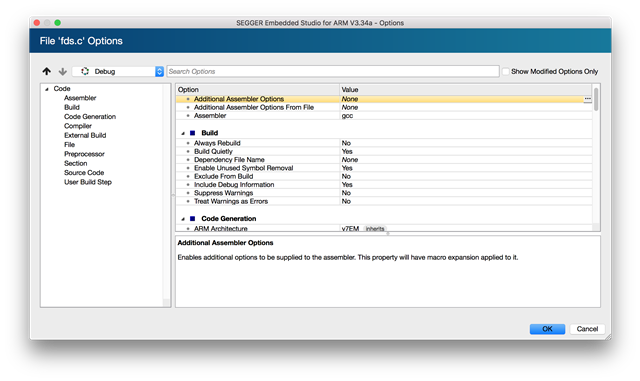Select the Exclude From Build option

pos(384,176)
